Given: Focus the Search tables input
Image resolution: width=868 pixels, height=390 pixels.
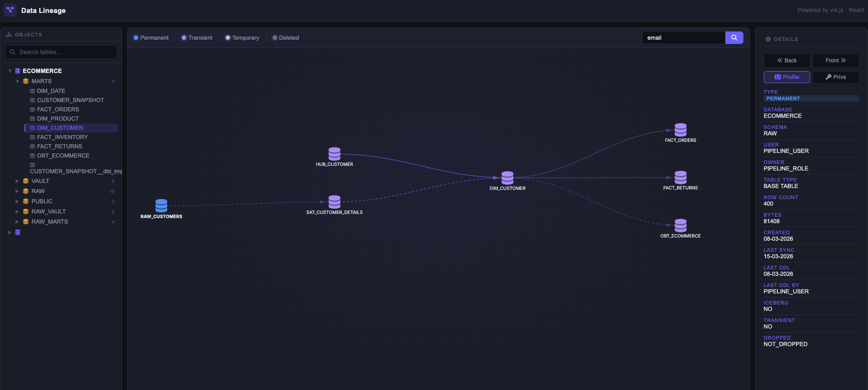Looking at the screenshot, I should click(61, 52).
